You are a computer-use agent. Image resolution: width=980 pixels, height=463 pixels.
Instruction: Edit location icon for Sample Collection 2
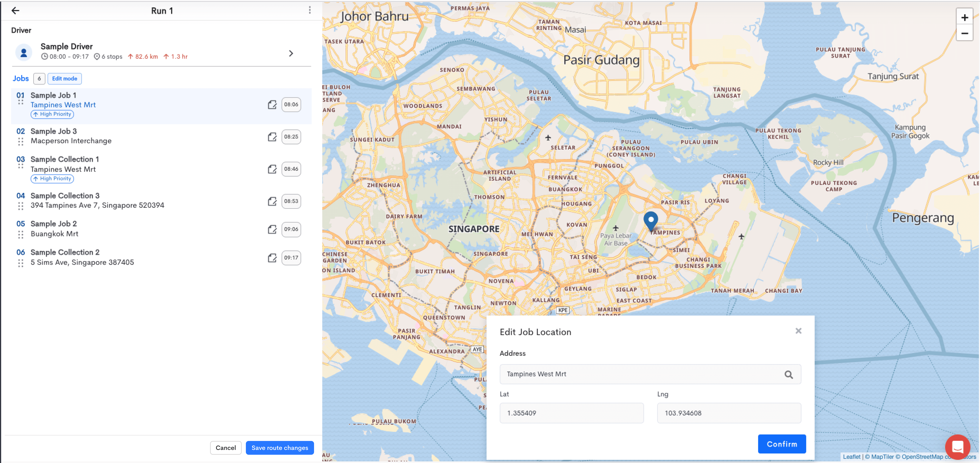click(x=272, y=258)
